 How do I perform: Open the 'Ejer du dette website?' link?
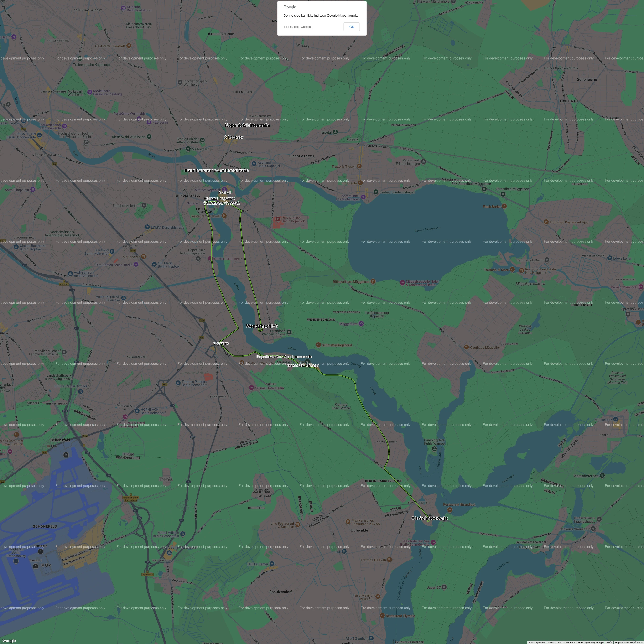pyautogui.click(x=298, y=27)
